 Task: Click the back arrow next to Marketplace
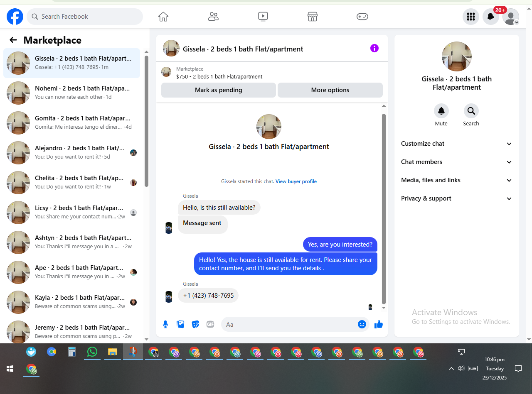click(13, 40)
